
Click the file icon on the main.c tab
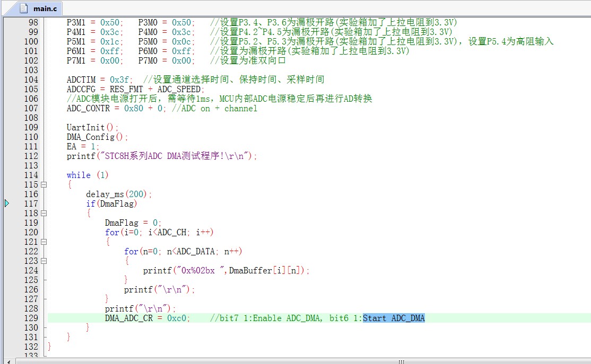pos(23,8)
